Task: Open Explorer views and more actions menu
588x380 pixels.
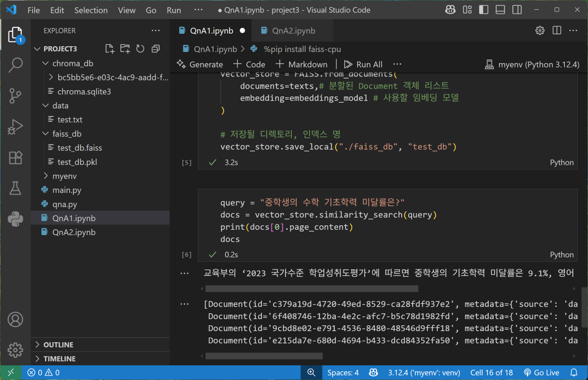Action: (x=156, y=31)
